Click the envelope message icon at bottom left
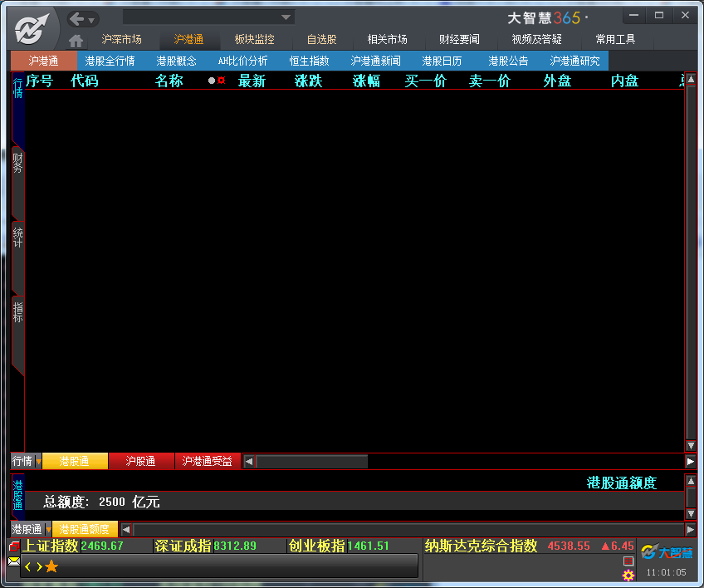Viewport: 704px width, 588px height. pyautogui.click(x=14, y=562)
